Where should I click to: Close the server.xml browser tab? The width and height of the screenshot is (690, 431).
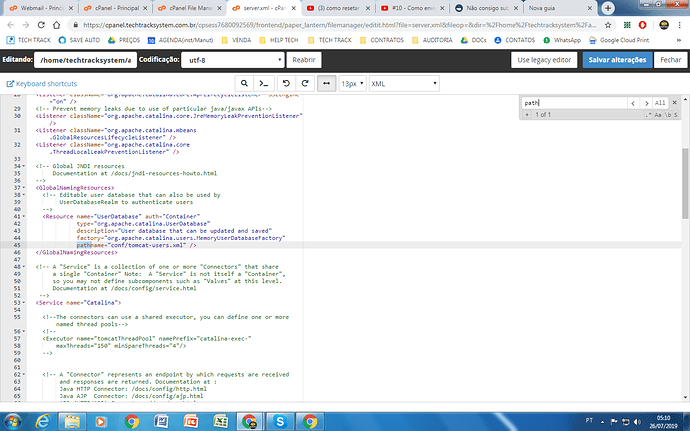294,8
